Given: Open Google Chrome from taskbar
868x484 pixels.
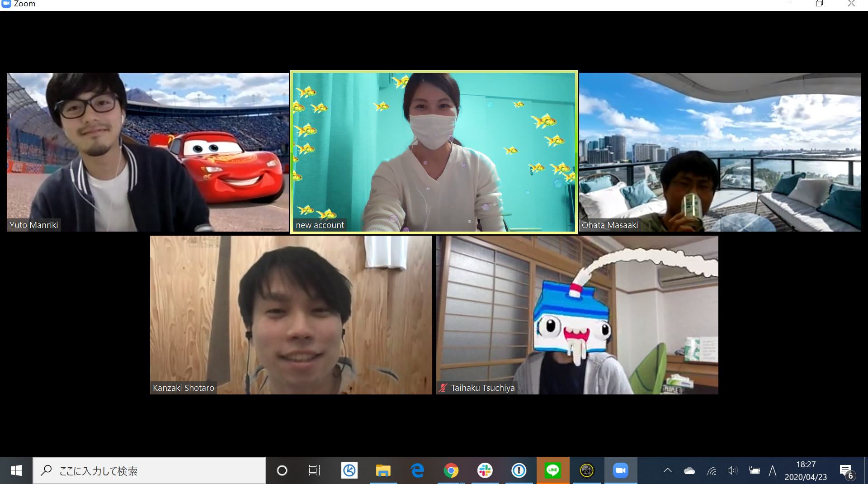Looking at the screenshot, I should click(451, 470).
